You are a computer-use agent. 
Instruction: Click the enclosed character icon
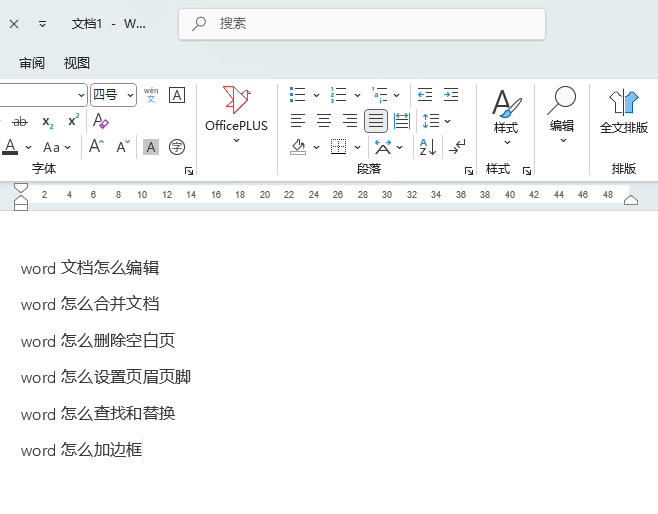tap(177, 147)
